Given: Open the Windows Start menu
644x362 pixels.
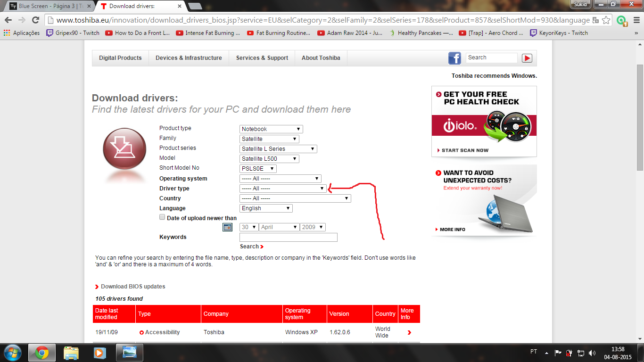Looking at the screenshot, I should 12,353.
